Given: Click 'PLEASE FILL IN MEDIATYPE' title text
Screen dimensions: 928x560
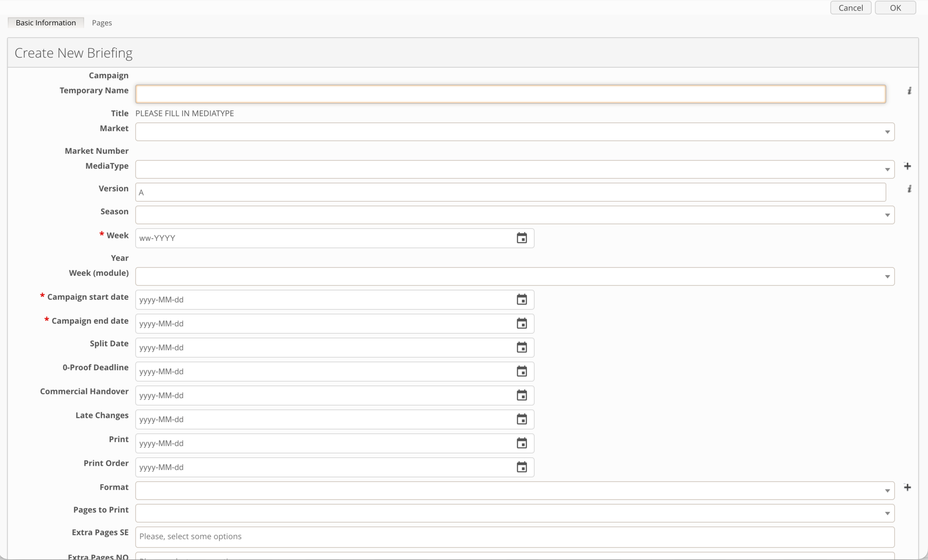Looking at the screenshot, I should click(x=185, y=113).
